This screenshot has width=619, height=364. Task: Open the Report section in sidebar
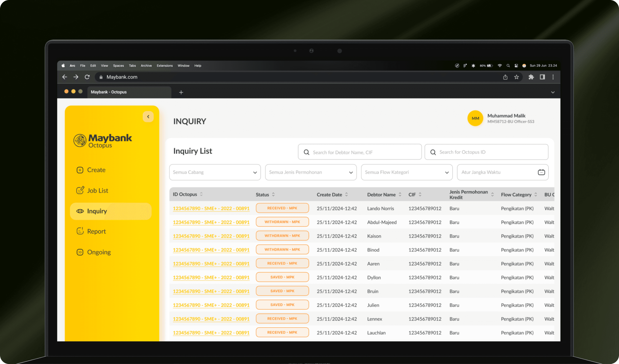coord(96,231)
